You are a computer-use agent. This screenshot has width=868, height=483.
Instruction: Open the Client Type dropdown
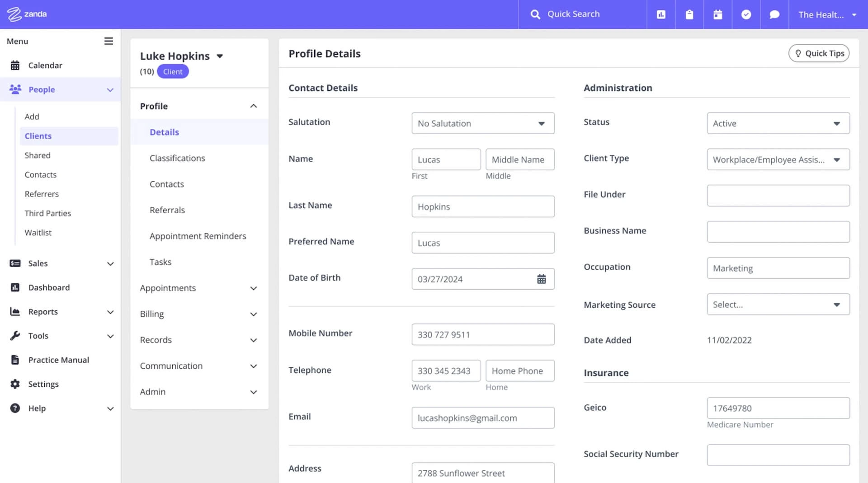click(778, 159)
